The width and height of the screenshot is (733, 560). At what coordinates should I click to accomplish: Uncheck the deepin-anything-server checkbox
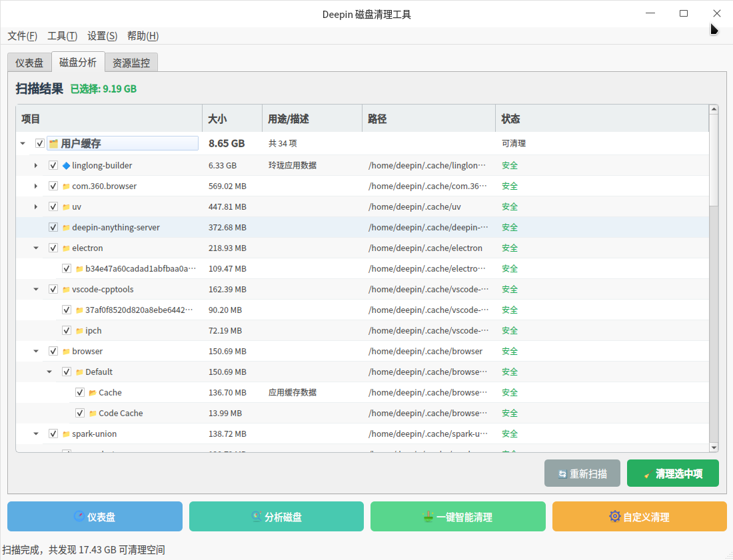coord(53,228)
